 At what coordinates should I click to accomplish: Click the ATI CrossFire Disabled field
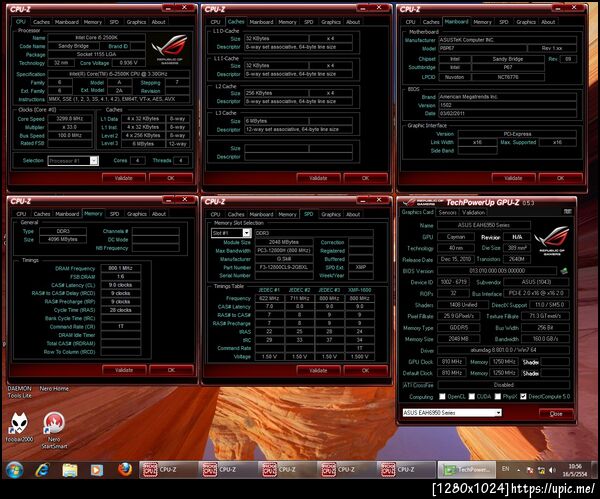click(x=503, y=385)
